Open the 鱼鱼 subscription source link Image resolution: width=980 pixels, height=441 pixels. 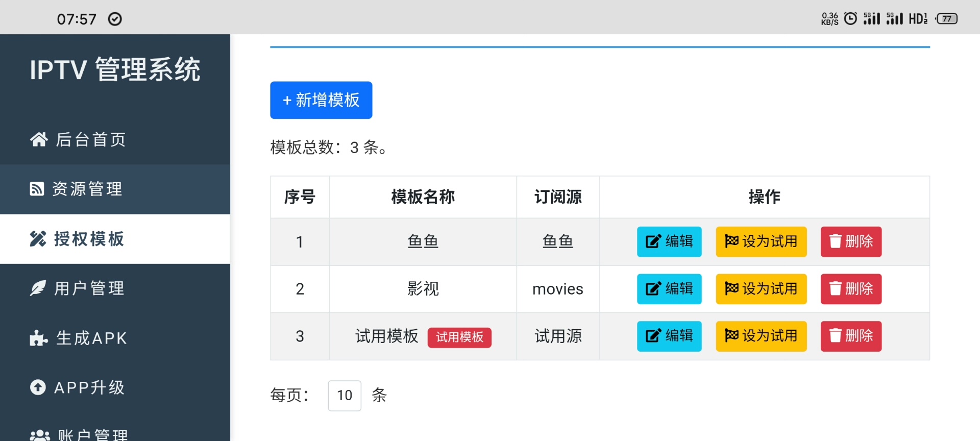(x=558, y=241)
